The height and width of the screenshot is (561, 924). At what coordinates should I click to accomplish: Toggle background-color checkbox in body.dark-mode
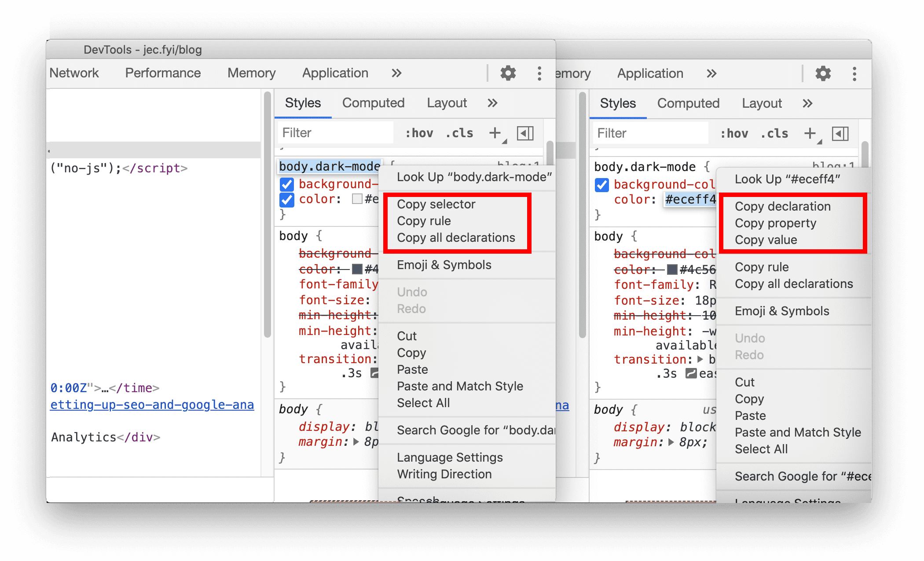coord(286,185)
